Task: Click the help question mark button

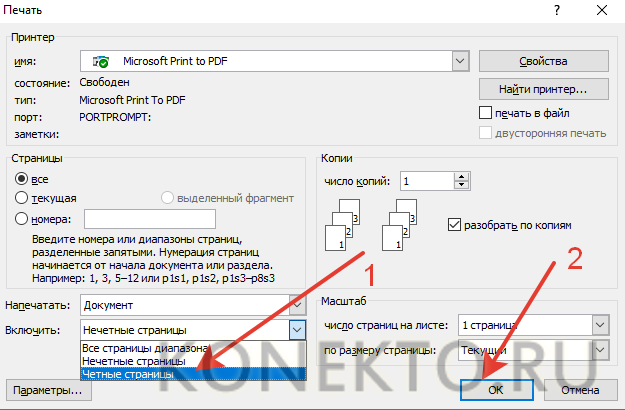Action: [x=555, y=9]
